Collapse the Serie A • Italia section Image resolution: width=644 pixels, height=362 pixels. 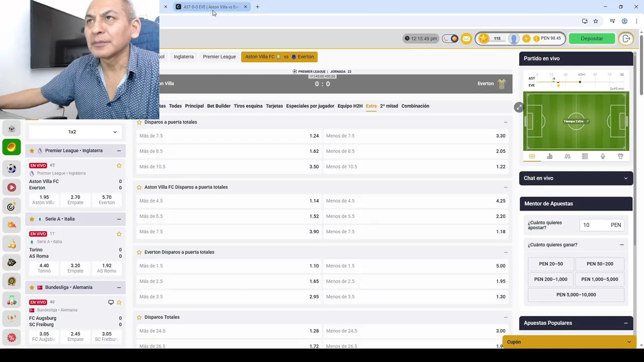(x=119, y=219)
